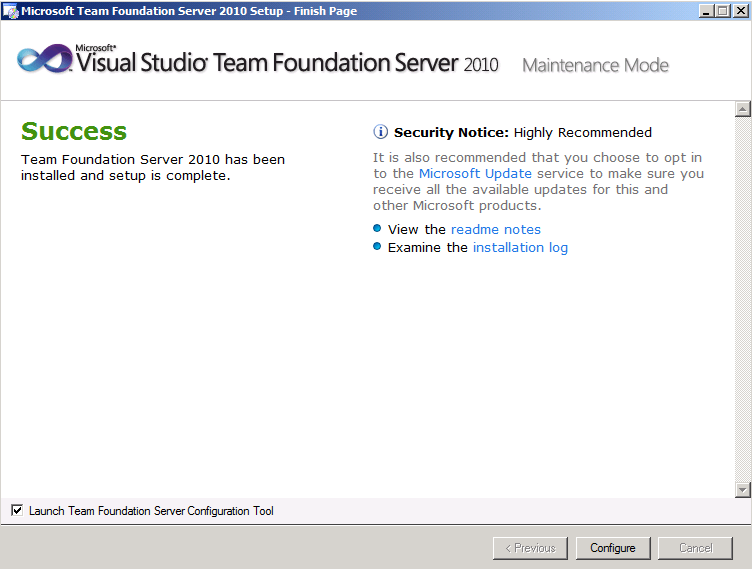
Task: Click the scrollbar up arrow
Action: 742,109
